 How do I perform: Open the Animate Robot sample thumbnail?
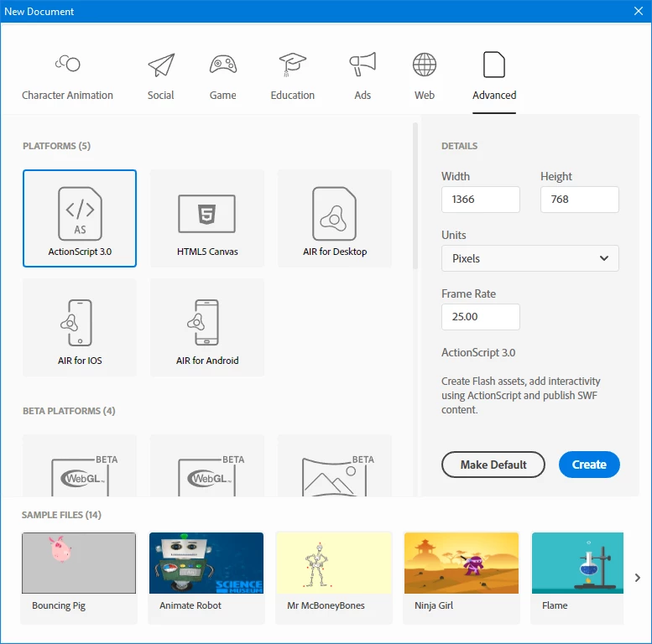pos(206,563)
